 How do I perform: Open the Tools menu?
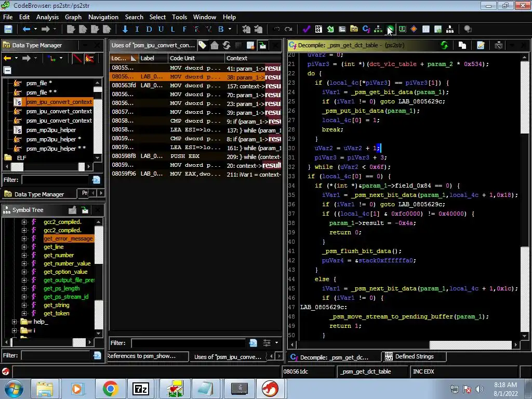pyautogui.click(x=179, y=17)
